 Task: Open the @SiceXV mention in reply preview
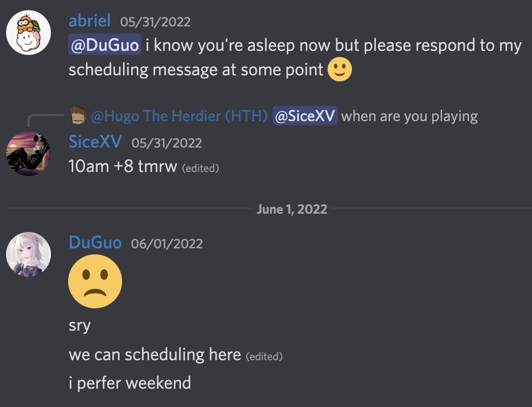(305, 116)
